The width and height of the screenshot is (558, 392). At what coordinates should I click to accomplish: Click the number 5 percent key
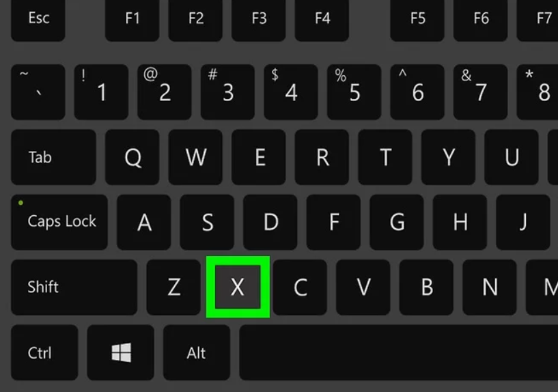click(x=354, y=92)
